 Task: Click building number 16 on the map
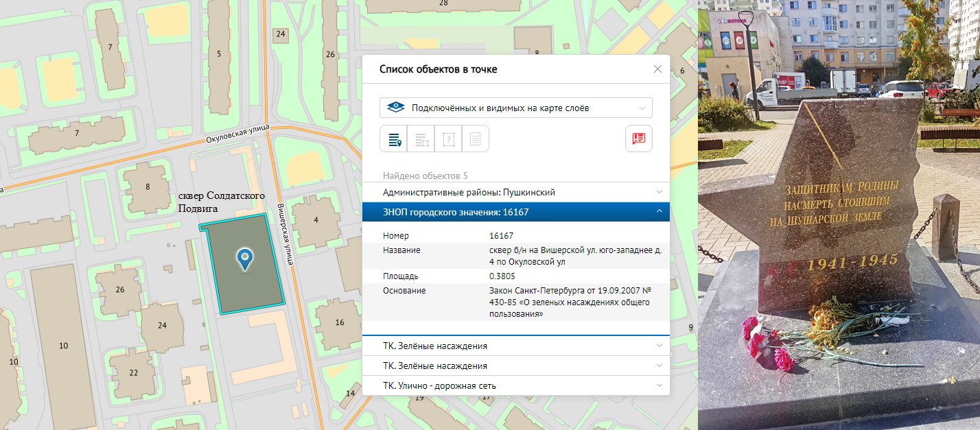point(340,322)
